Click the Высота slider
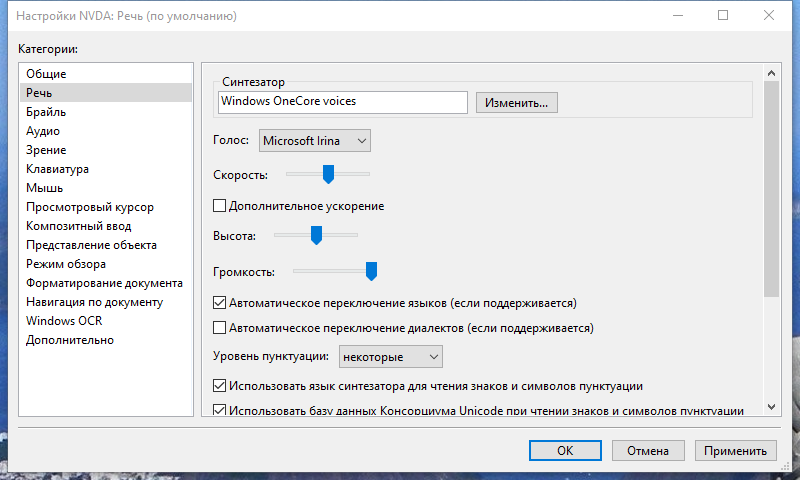Viewport: 800px width, 480px height. pos(316,235)
